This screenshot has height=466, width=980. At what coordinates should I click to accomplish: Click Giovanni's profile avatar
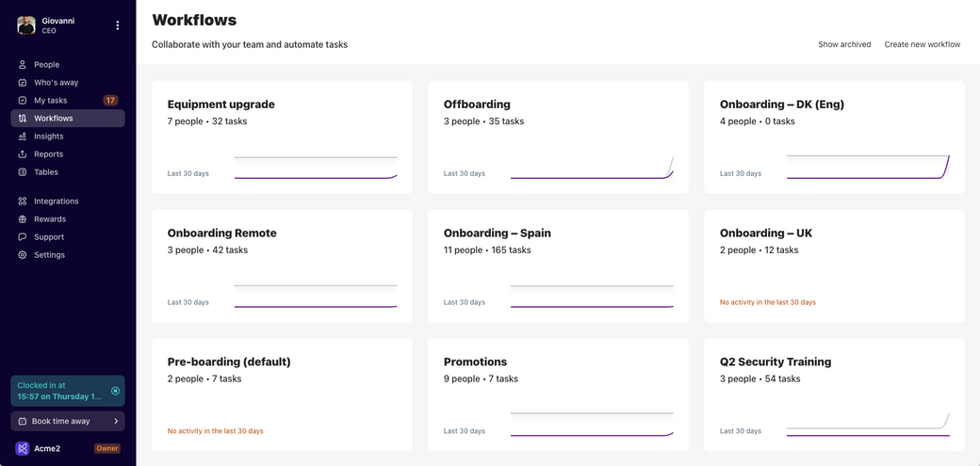click(26, 25)
